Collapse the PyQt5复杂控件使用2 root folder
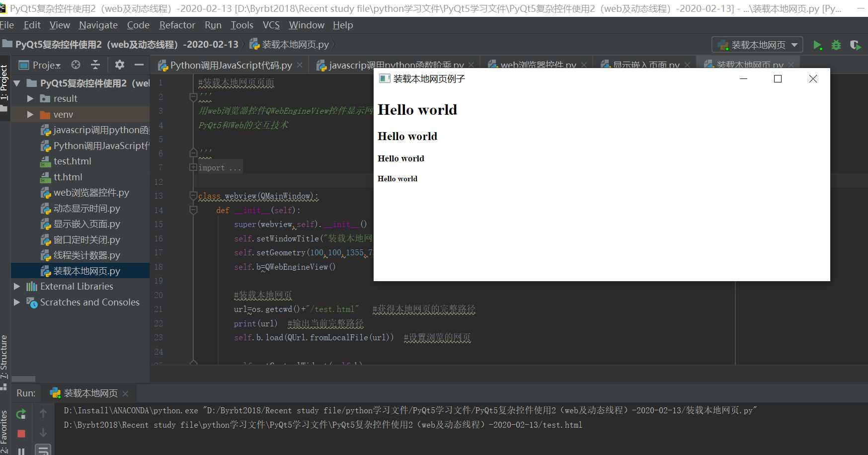868x455 pixels. coord(17,83)
